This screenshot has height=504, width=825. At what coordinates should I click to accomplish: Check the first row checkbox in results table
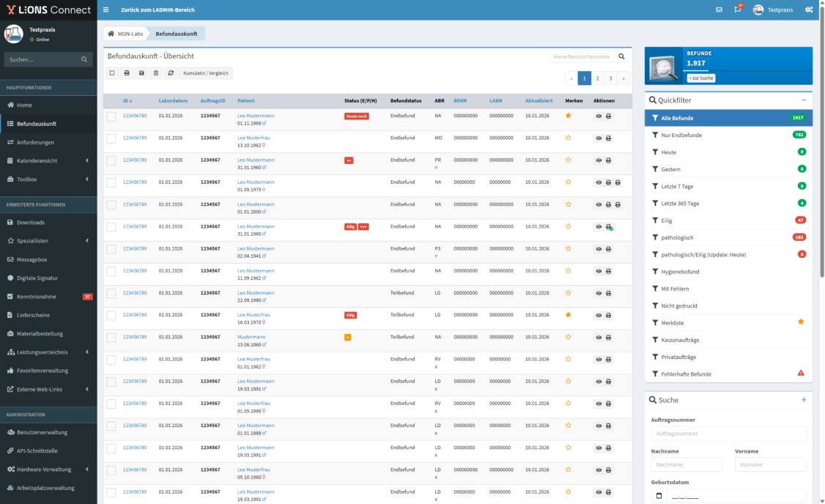tap(111, 116)
